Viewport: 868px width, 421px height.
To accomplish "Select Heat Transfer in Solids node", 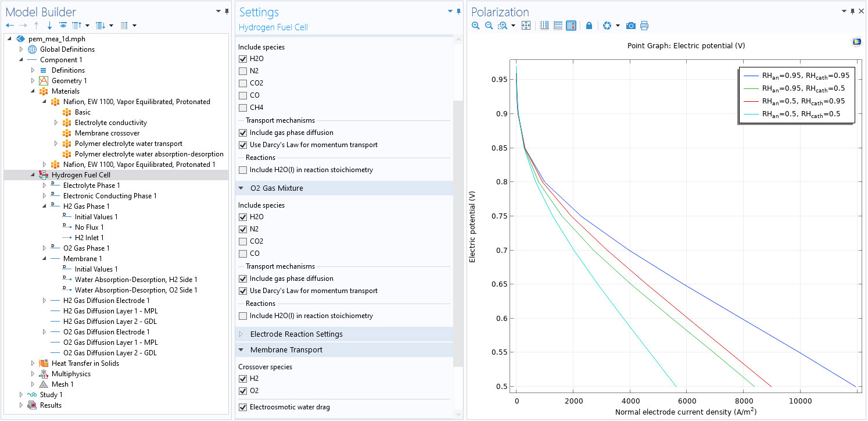I will [85, 363].
